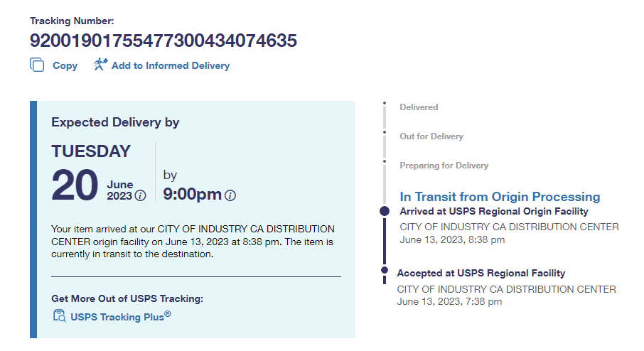Click the dot beside Accepted at USPS Regional Facility

[x=385, y=270]
